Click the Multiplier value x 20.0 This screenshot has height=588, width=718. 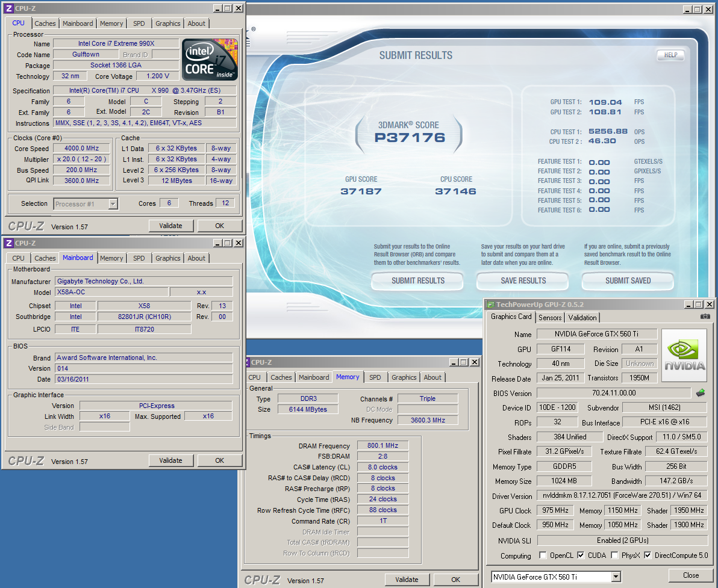click(x=81, y=159)
